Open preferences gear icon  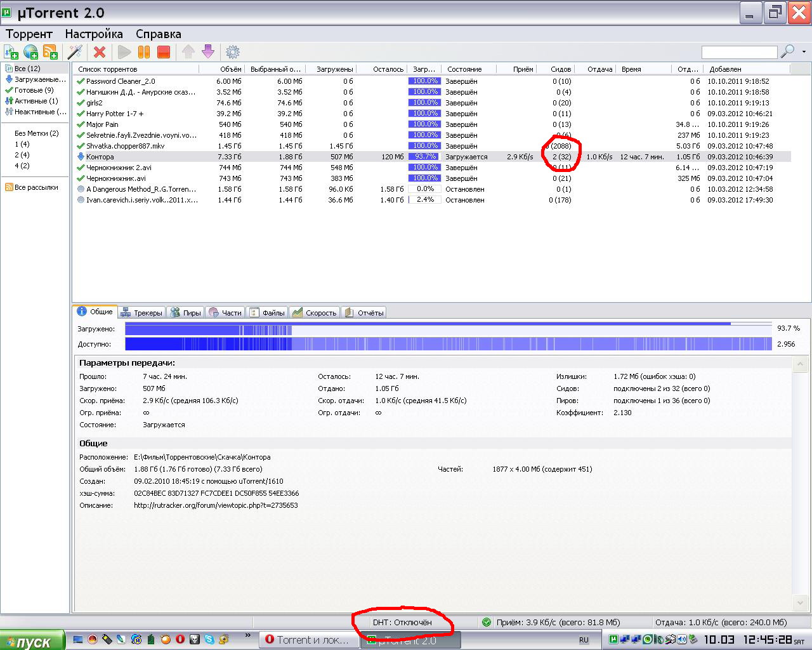point(233,52)
